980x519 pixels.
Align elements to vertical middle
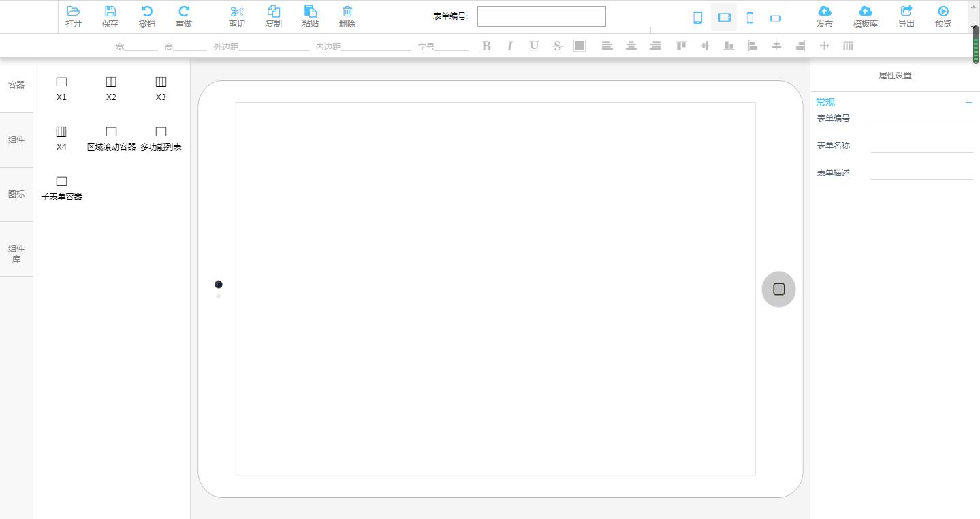(705, 46)
